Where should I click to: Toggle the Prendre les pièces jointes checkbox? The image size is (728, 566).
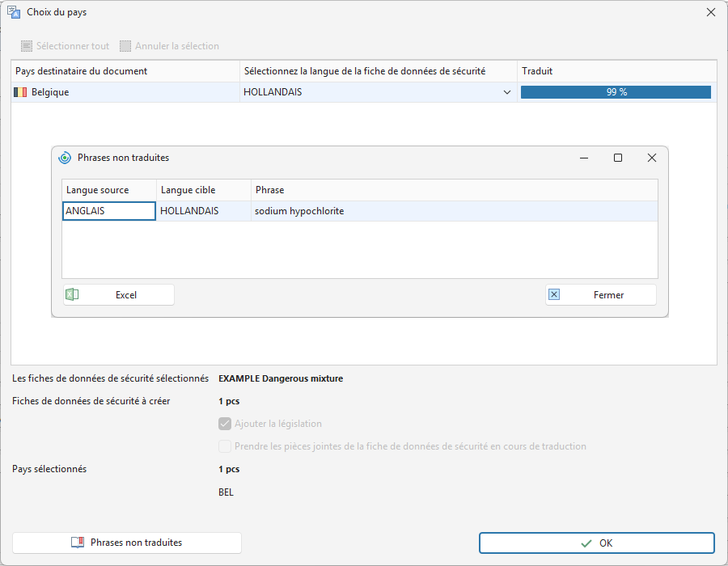point(225,446)
